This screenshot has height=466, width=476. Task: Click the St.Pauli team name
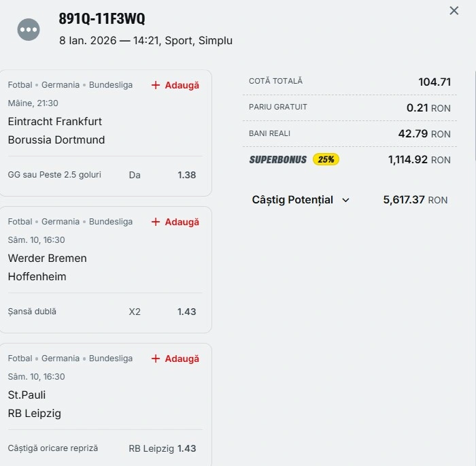click(x=27, y=395)
